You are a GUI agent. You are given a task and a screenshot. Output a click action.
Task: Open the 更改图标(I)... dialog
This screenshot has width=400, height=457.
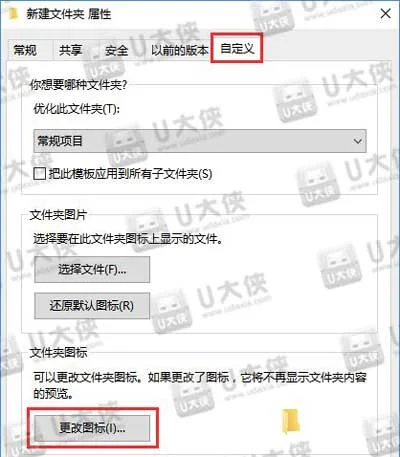92,428
